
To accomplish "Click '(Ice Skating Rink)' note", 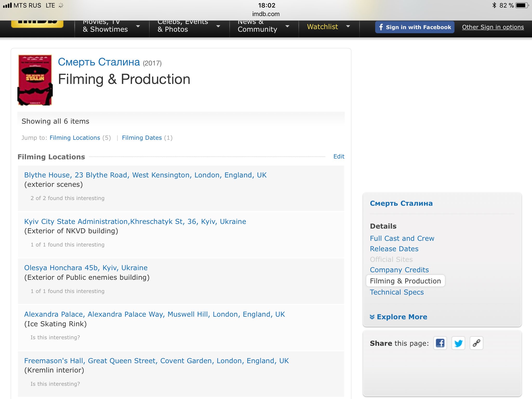I will pyautogui.click(x=55, y=324).
